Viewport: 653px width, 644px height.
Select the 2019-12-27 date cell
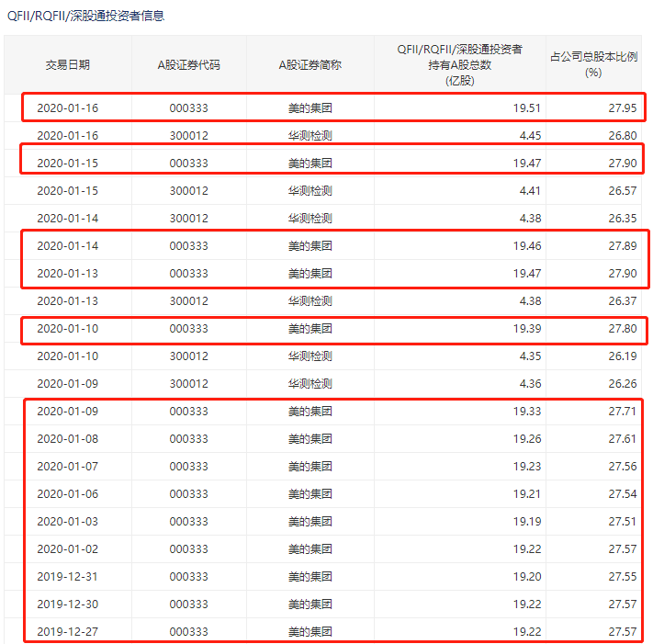click(67, 632)
